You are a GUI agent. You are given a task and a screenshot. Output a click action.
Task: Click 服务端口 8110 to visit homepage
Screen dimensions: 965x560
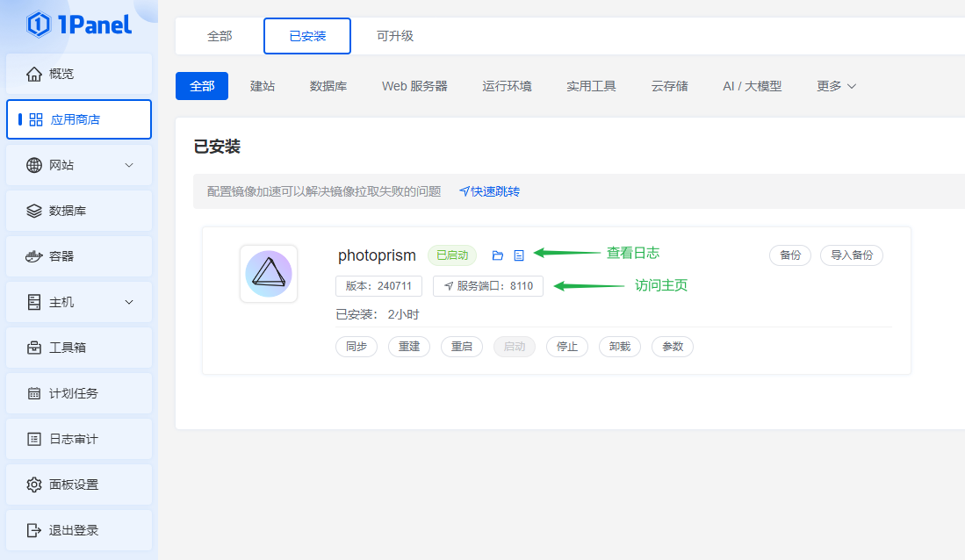[x=488, y=286]
